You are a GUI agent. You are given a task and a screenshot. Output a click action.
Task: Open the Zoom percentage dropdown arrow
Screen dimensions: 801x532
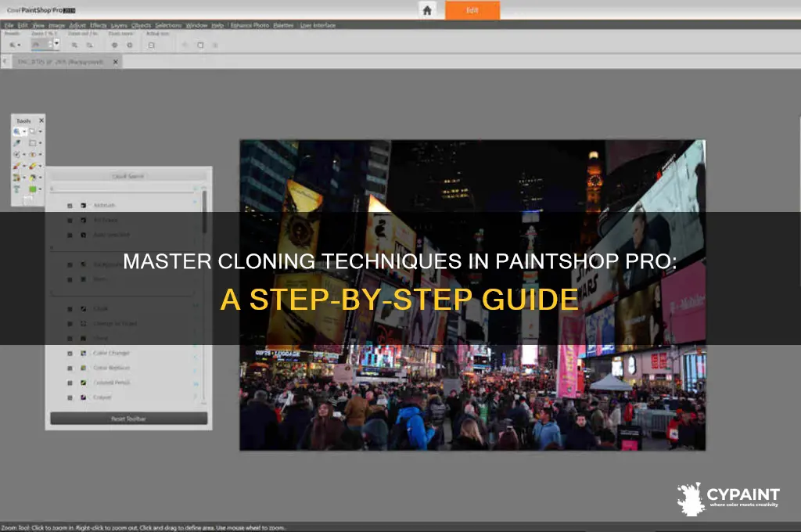pyautogui.click(x=56, y=44)
